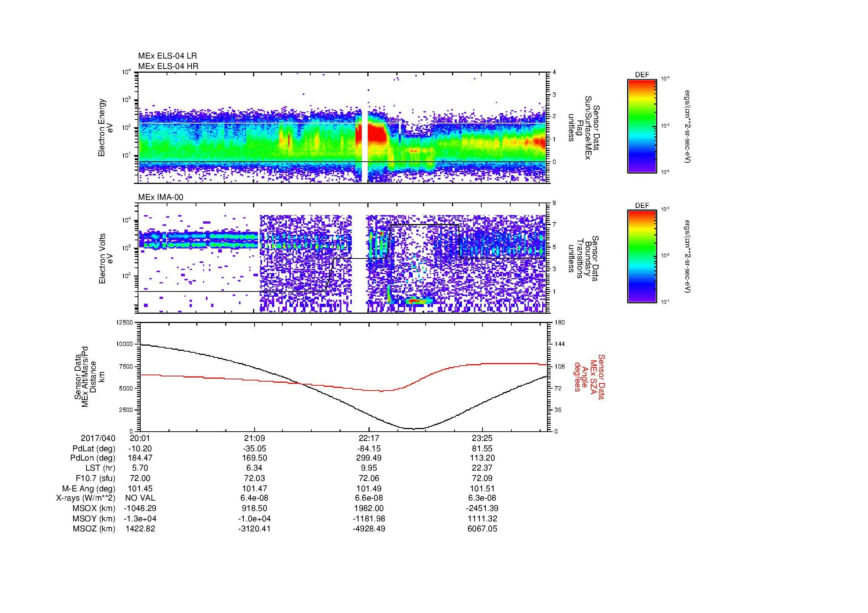
Task: Click the SZA axis tick '108'
Action: click(559, 366)
